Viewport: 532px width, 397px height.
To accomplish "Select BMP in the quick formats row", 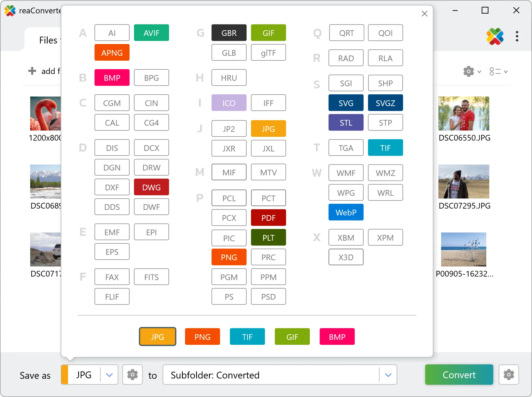I will (x=337, y=337).
